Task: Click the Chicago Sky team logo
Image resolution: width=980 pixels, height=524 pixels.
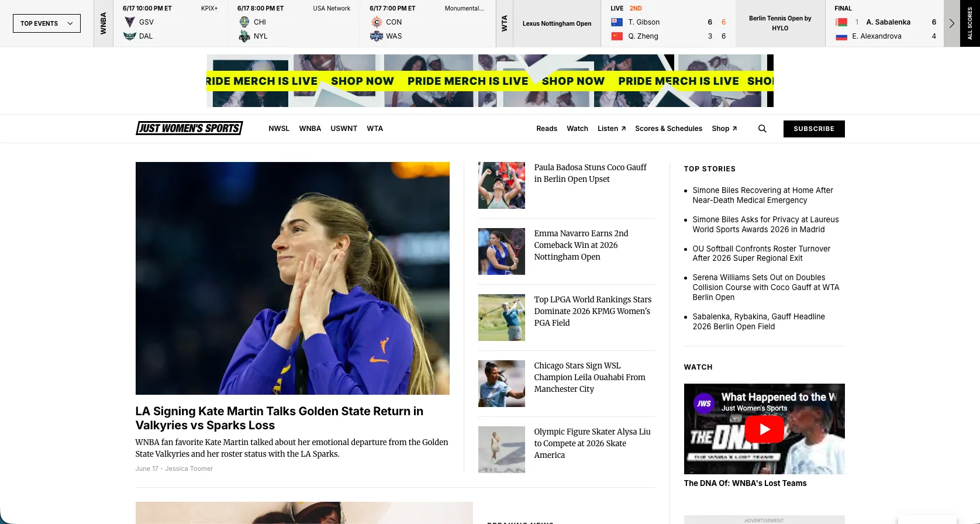Action: tap(244, 22)
